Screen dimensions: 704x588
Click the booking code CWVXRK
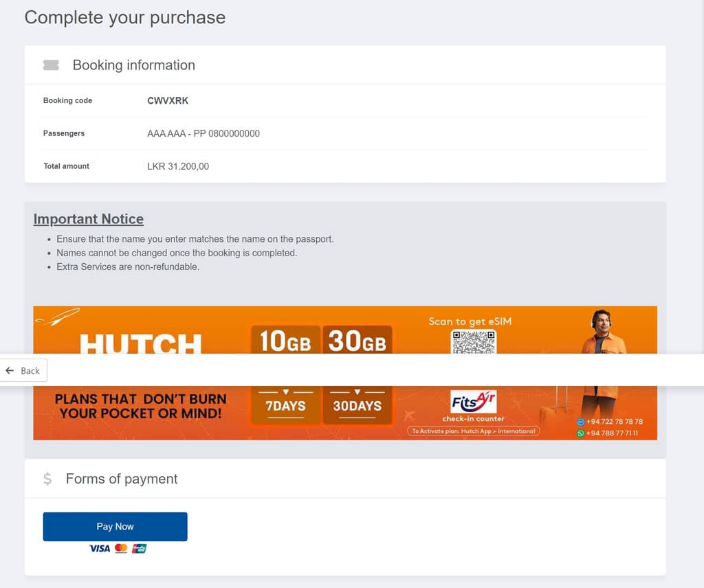pyautogui.click(x=168, y=100)
